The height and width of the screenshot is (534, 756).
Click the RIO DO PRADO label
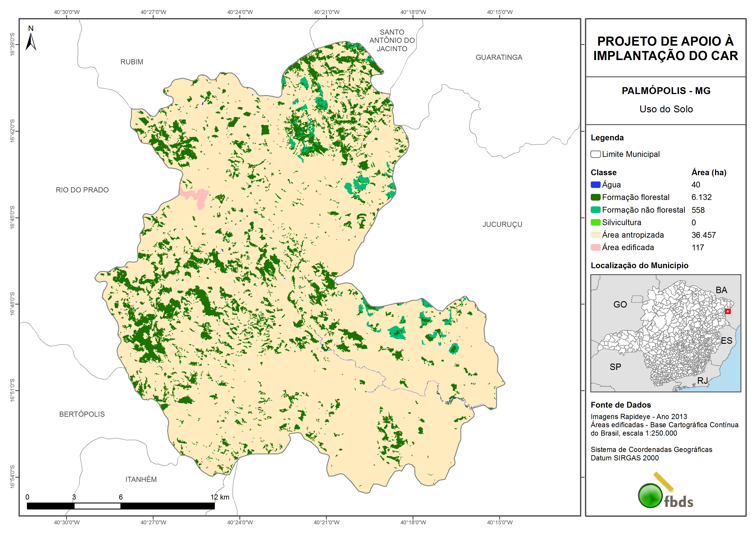tap(82, 190)
